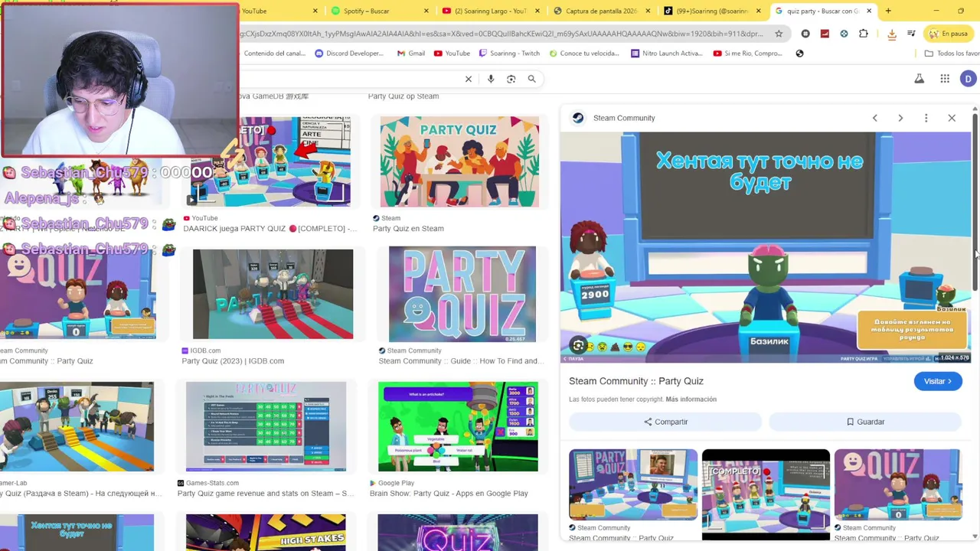Click the Compartir button

click(x=665, y=422)
